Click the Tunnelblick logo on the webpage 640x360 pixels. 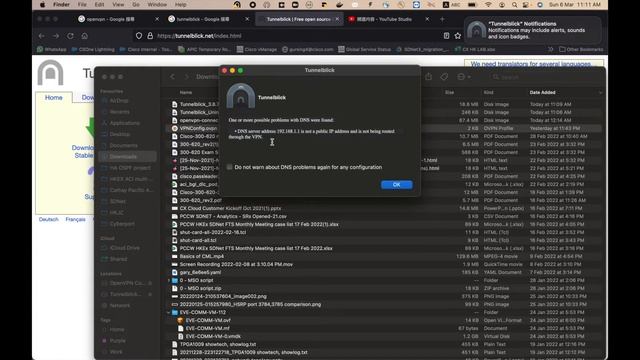pos(51,73)
